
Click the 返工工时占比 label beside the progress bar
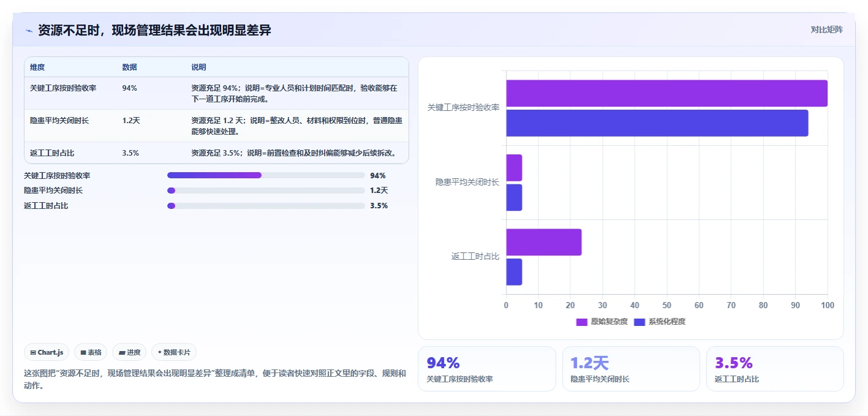[x=46, y=206]
